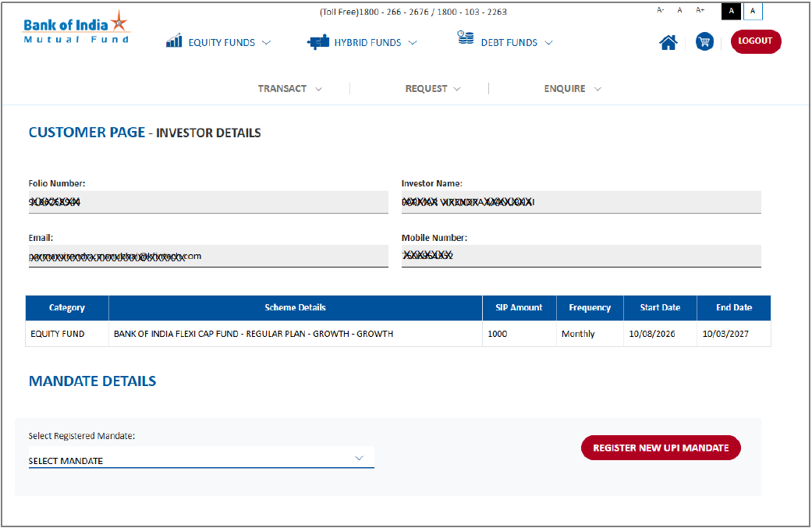Click the start date 10/08/2026
812x528 pixels.
[660, 334]
